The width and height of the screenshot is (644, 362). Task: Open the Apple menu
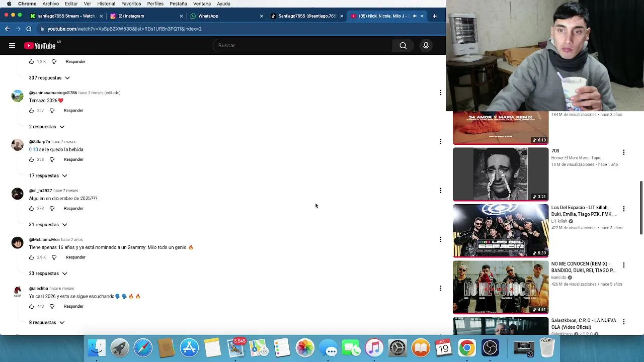pos(9,4)
